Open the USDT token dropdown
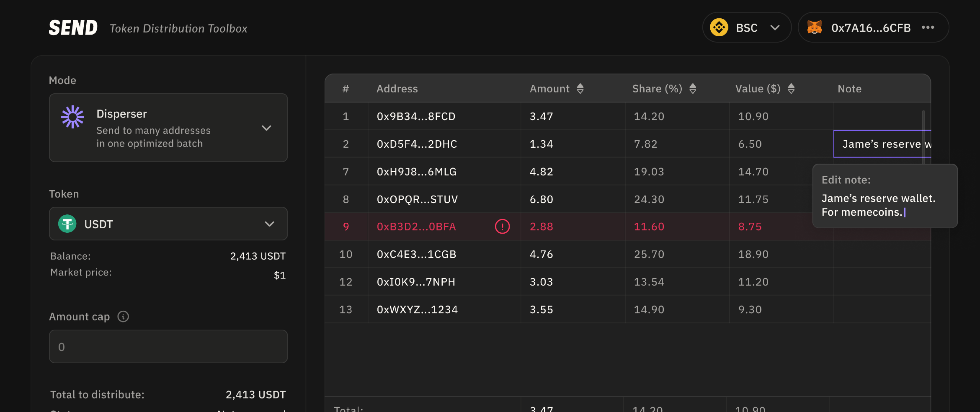Image resolution: width=980 pixels, height=412 pixels. [269, 224]
